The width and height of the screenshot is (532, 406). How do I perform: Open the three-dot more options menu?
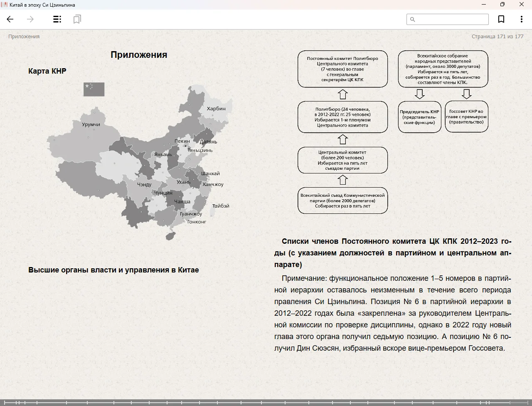(521, 19)
